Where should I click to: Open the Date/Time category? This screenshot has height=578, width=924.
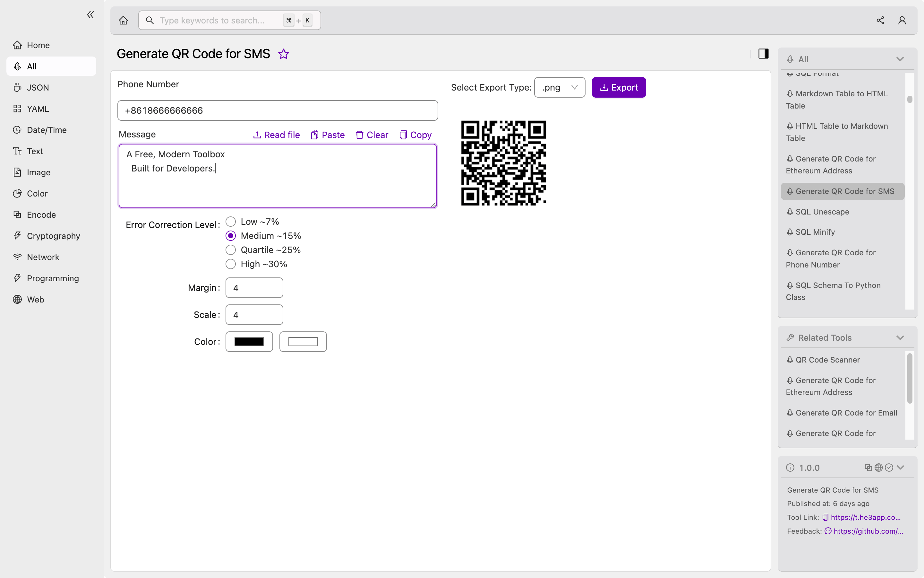[51, 130]
